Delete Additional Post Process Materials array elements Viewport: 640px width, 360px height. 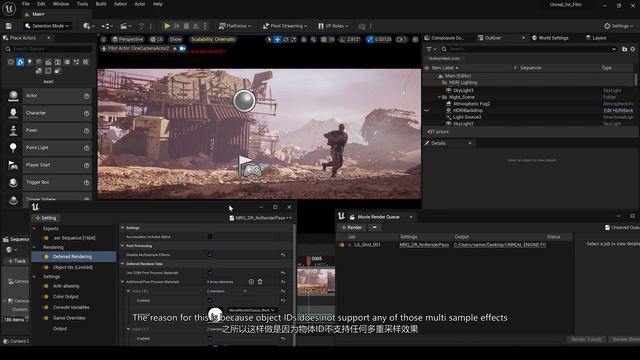tap(260, 282)
